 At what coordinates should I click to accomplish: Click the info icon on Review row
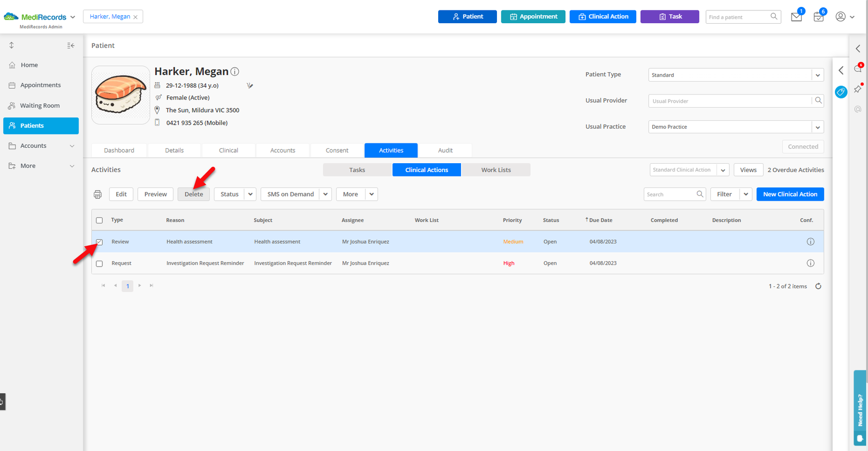(x=810, y=242)
